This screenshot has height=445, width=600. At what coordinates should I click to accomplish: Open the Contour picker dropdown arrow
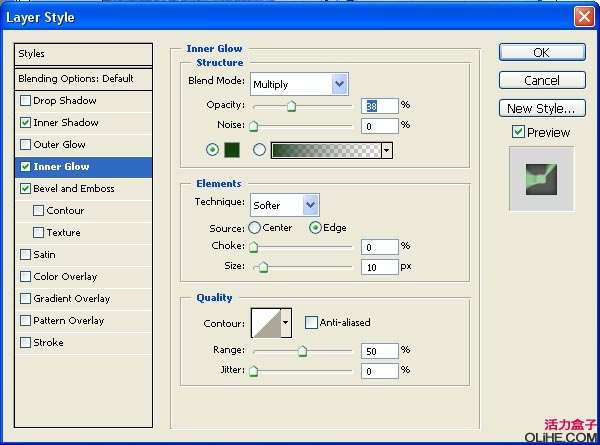coord(286,323)
